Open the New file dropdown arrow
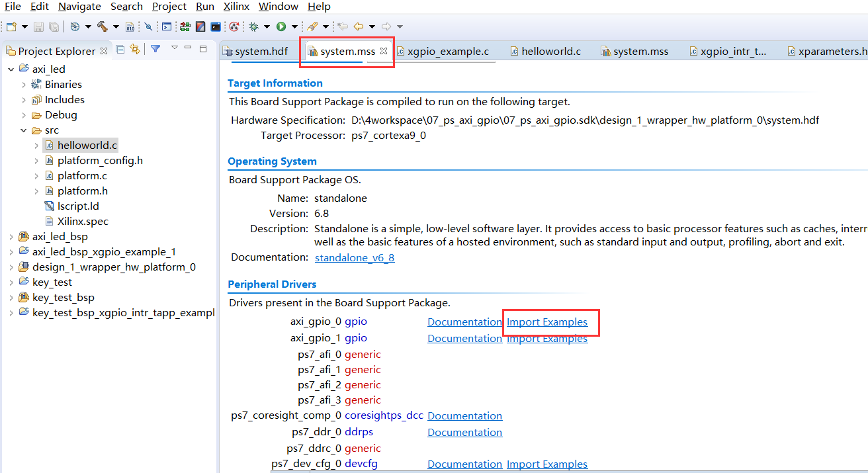 click(x=24, y=27)
